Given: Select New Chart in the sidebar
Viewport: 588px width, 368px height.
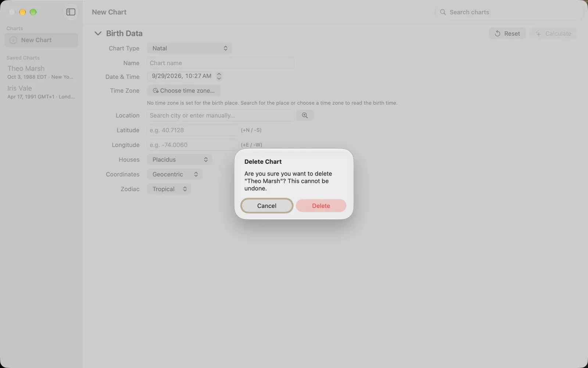Looking at the screenshot, I should pyautogui.click(x=41, y=40).
